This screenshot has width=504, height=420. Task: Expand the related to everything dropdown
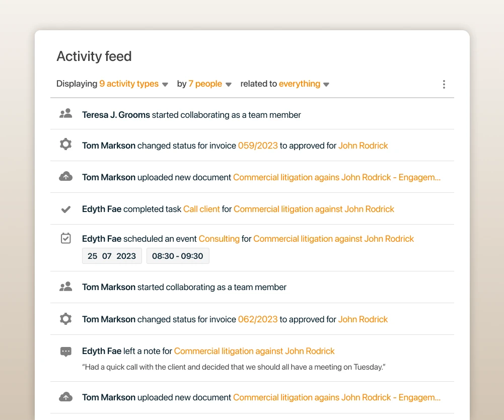[304, 84]
